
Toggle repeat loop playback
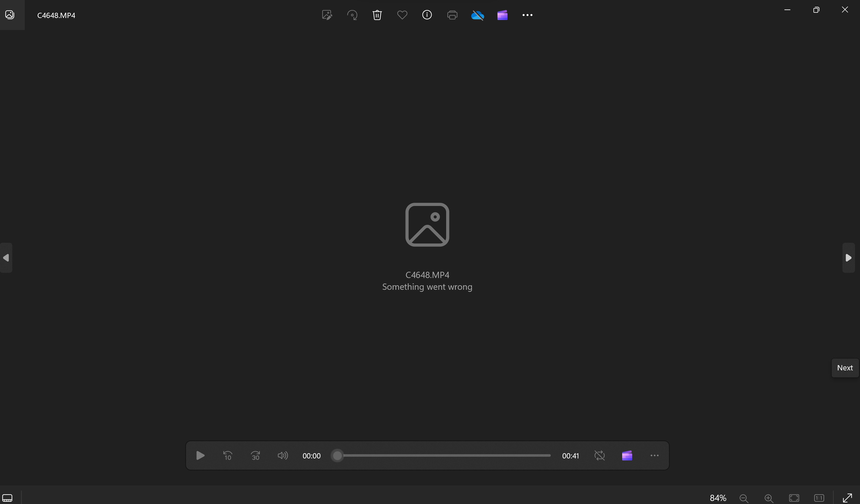(600, 456)
